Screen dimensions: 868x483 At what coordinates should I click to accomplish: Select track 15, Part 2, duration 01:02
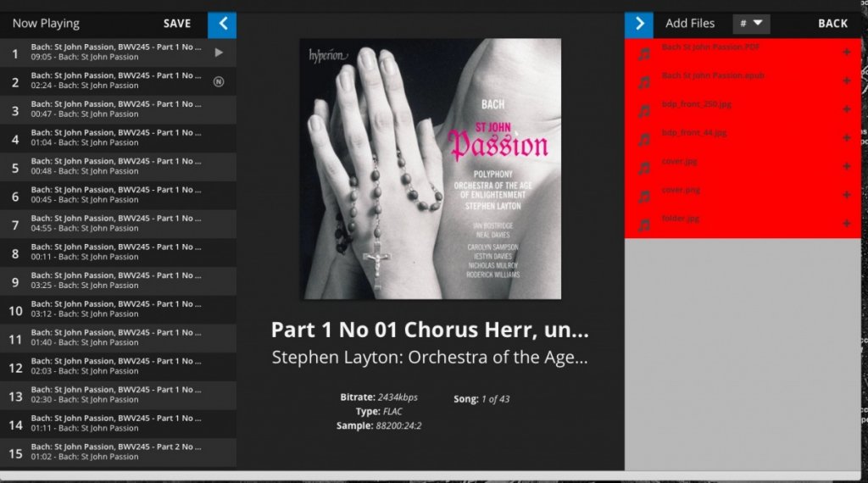tap(118, 452)
